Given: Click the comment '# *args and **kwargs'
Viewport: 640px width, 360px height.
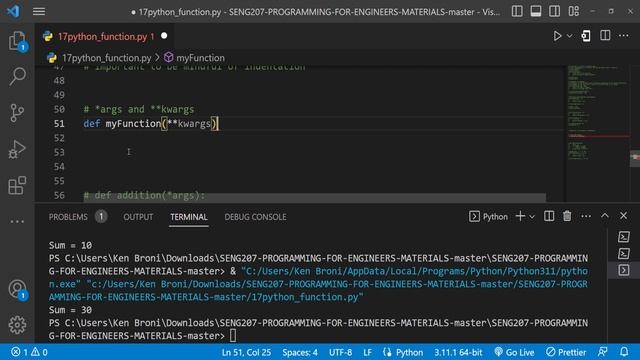Looking at the screenshot, I should point(139,109).
